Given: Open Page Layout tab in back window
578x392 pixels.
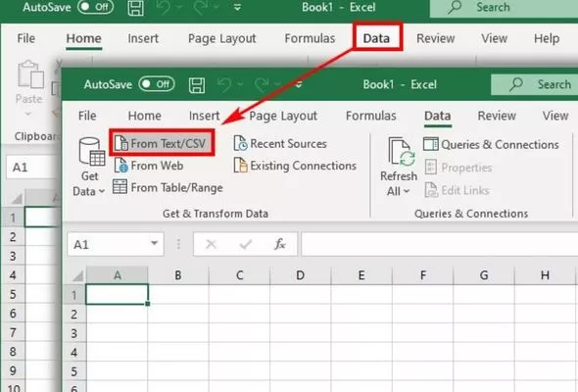Looking at the screenshot, I should tap(222, 38).
